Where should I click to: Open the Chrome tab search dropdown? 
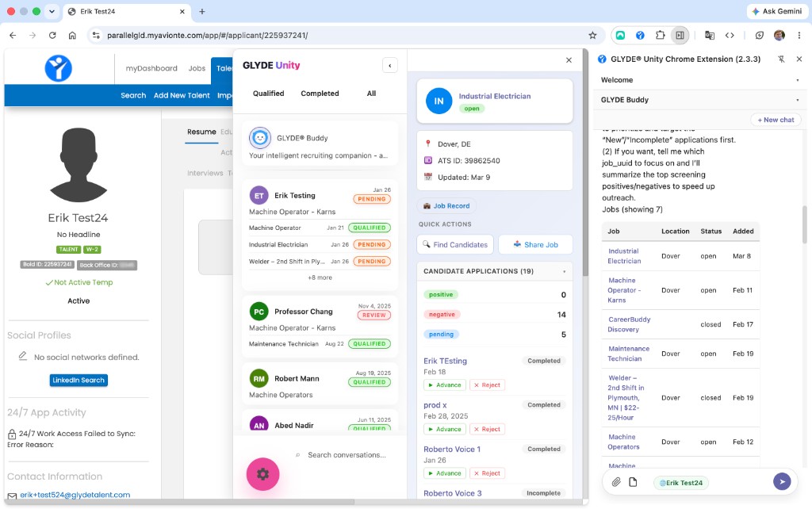(52, 11)
